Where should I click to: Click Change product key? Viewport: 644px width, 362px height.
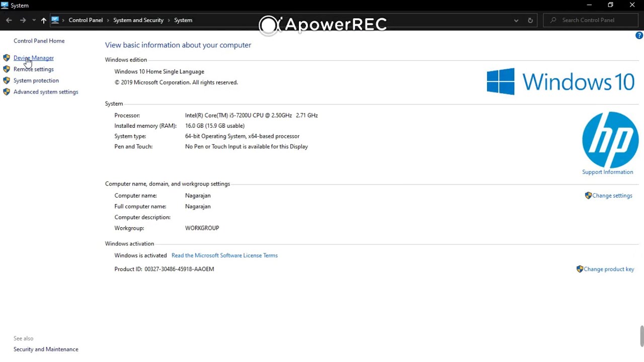(x=609, y=269)
